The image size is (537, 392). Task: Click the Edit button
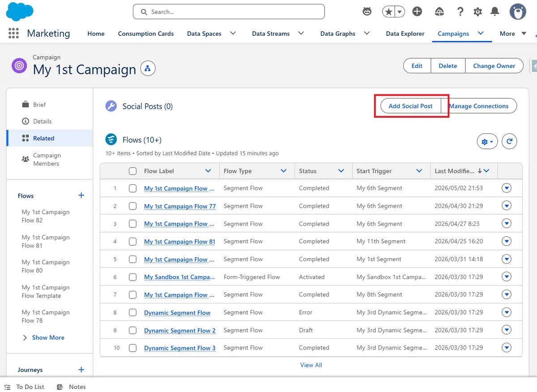click(x=417, y=66)
